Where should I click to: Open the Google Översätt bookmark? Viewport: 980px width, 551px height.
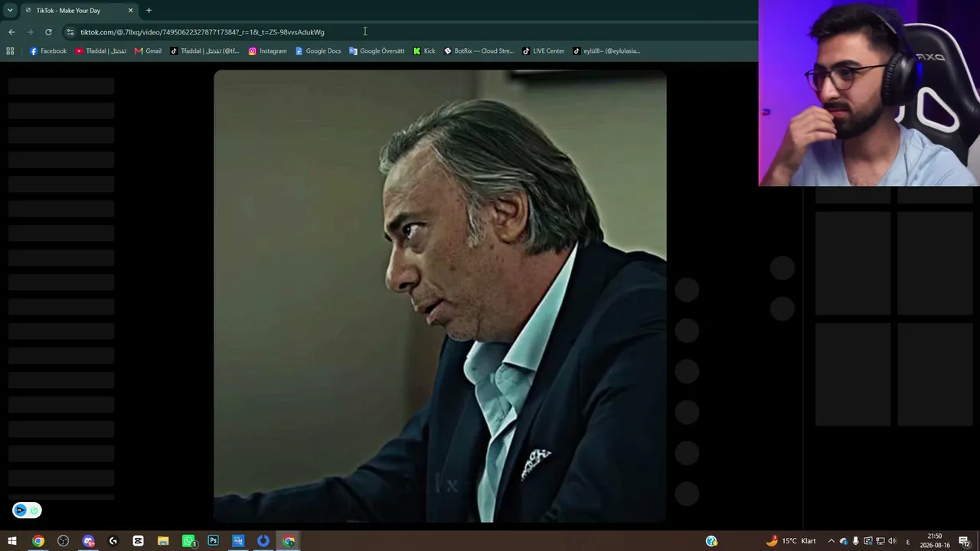tap(376, 51)
